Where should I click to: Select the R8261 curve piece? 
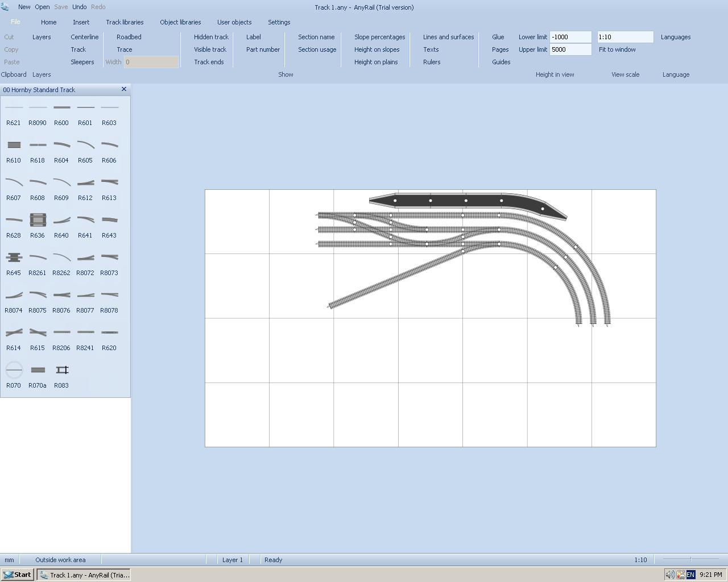pos(38,263)
